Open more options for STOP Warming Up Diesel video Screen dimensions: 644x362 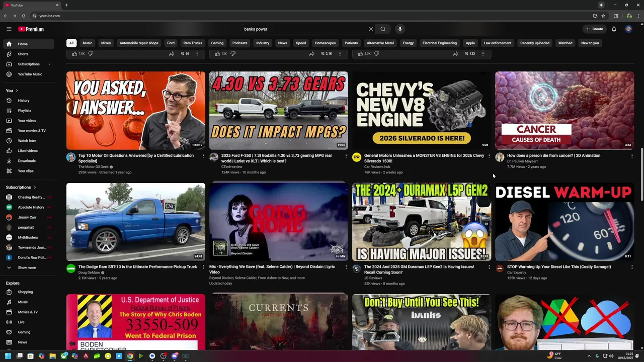tap(632, 267)
